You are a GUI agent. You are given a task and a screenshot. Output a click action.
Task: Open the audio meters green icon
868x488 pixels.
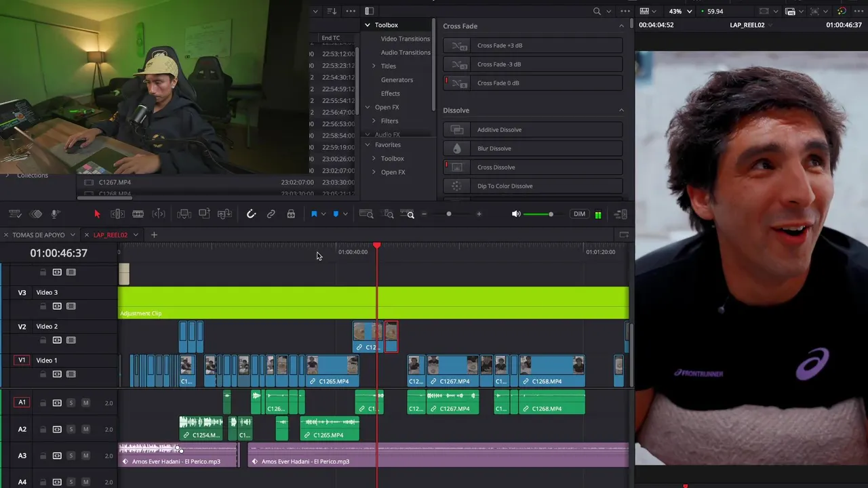[598, 215]
